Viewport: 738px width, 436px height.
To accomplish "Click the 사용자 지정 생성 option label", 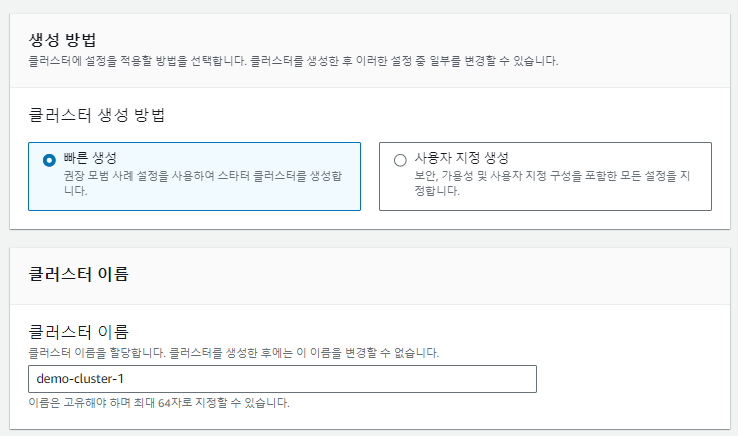I will tap(462, 158).
